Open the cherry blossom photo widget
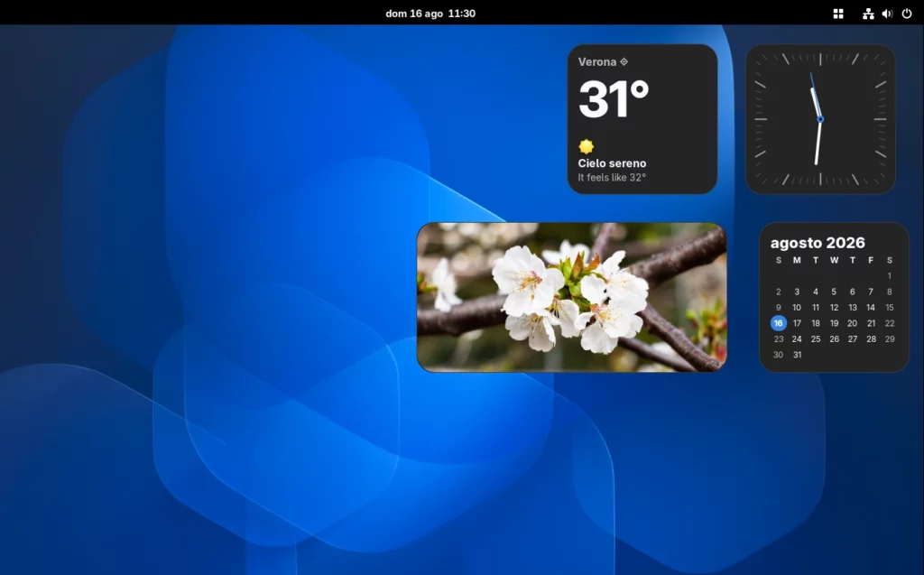 (x=571, y=297)
